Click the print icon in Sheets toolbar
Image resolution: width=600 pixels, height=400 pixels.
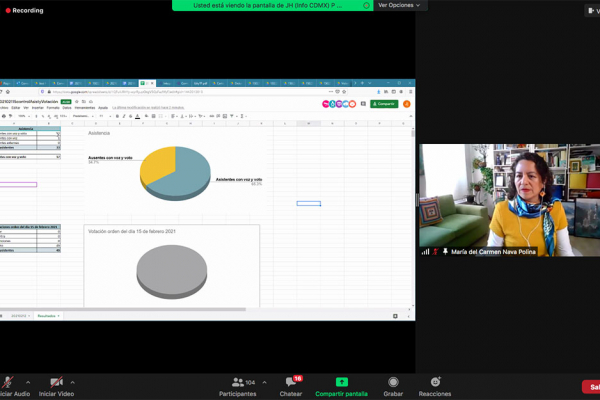pyautogui.click(x=4, y=116)
